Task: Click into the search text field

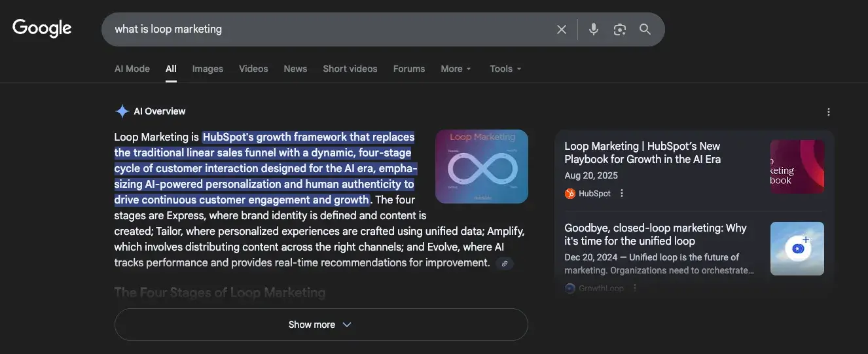Action: (327, 29)
